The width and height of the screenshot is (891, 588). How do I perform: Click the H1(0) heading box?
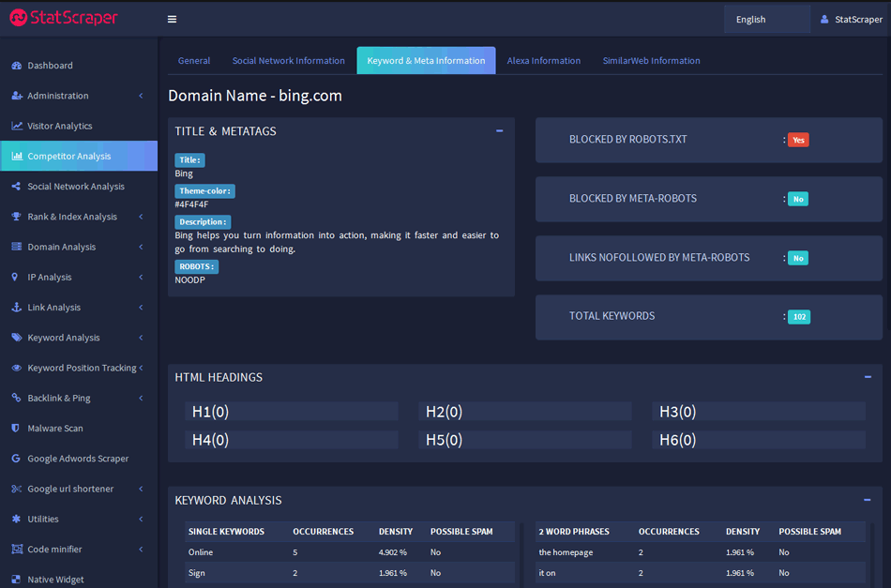[292, 412]
